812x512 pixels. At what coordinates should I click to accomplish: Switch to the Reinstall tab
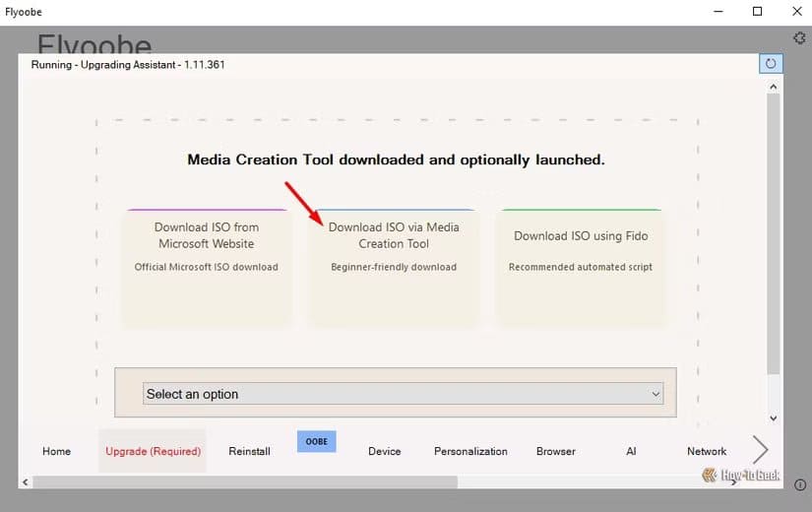tap(249, 451)
